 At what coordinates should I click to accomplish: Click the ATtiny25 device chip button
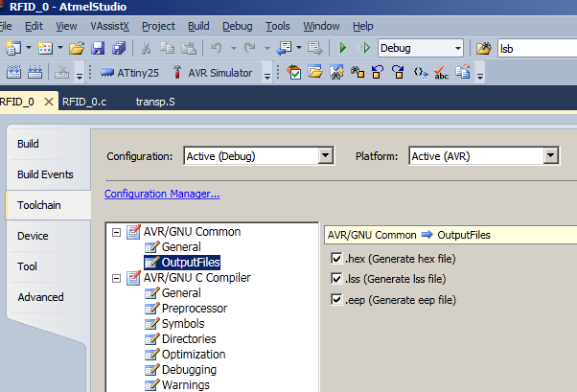(x=129, y=73)
